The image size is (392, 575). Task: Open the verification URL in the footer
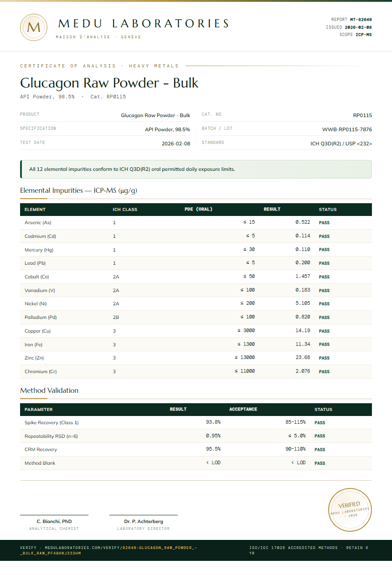[108, 550]
